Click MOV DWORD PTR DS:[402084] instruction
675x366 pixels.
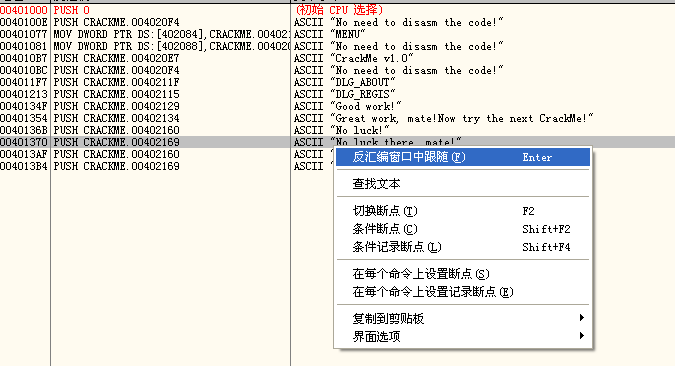tap(172, 34)
